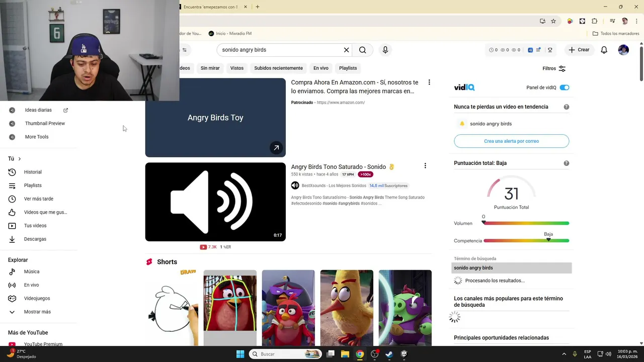The width and height of the screenshot is (644, 362).
Task: Click the vidIQ trophy icon in the header
Action: pos(550,50)
